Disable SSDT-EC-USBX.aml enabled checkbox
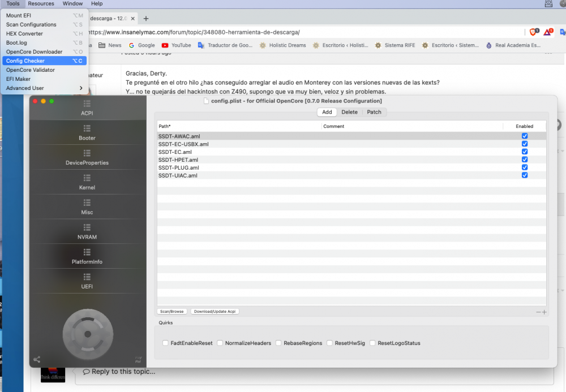566x392 pixels. pyautogui.click(x=525, y=144)
